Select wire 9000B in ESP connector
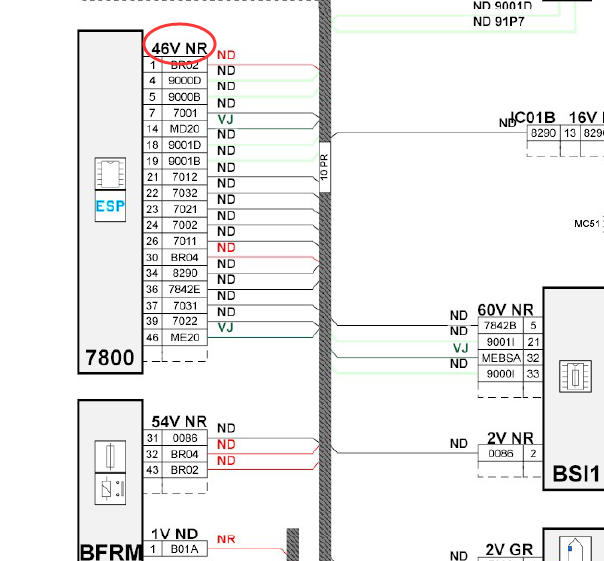Viewport: 604px width, 561px height. (x=185, y=97)
